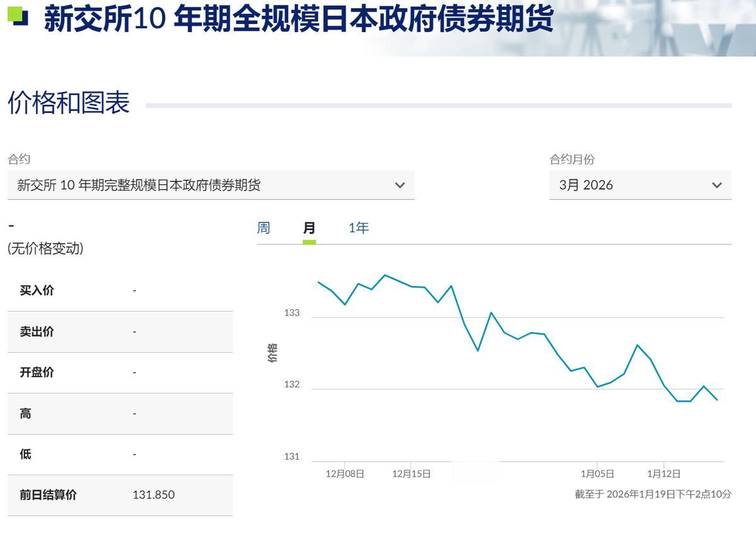Click the 价格和图表 section heading
The height and width of the screenshot is (534, 756).
[69, 103]
